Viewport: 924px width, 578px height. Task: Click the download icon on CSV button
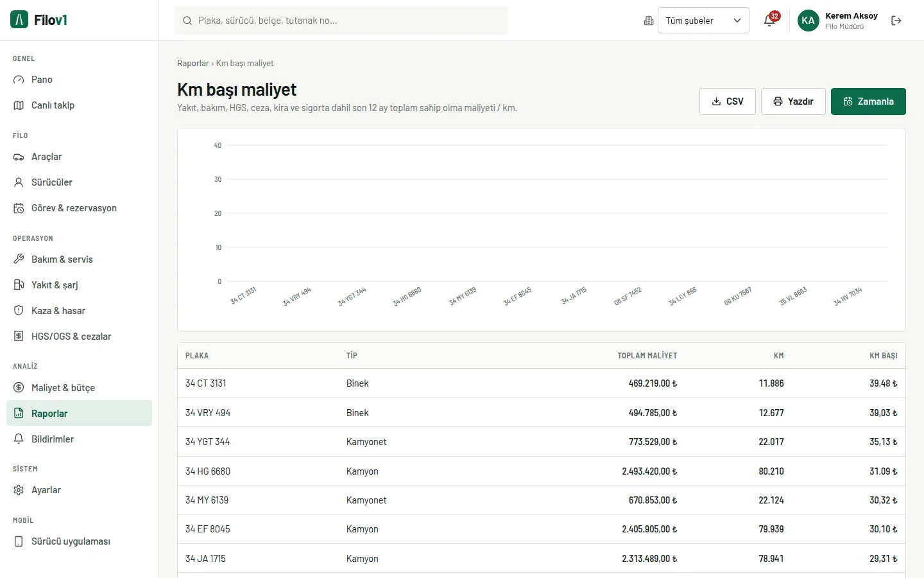(x=717, y=101)
